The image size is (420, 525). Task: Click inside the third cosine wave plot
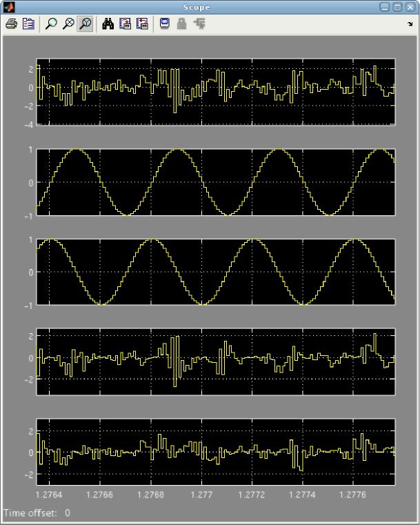[x=216, y=272]
